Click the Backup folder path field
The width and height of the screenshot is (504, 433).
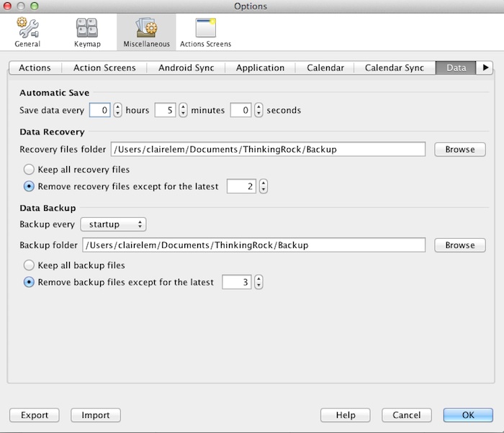[255, 245]
